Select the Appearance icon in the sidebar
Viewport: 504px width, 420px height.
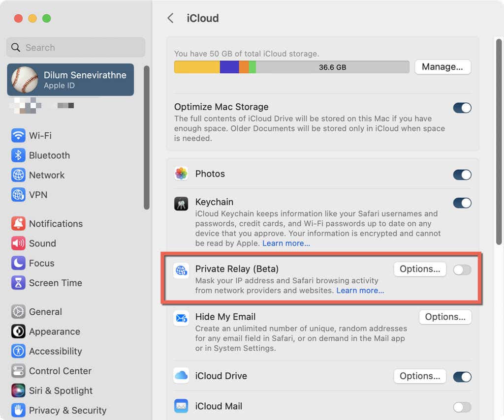point(18,331)
